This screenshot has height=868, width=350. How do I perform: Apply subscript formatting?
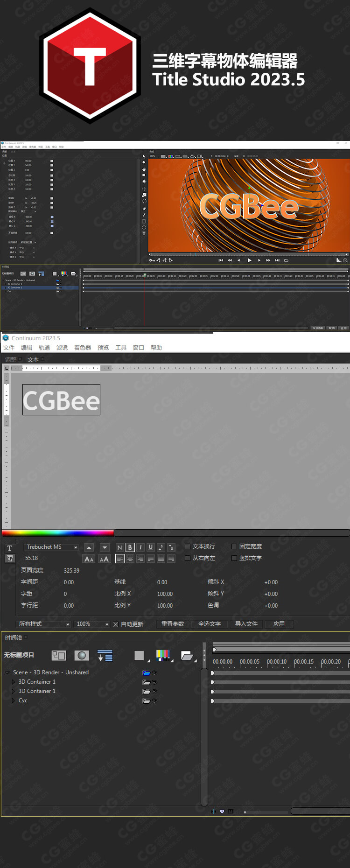coord(171,547)
